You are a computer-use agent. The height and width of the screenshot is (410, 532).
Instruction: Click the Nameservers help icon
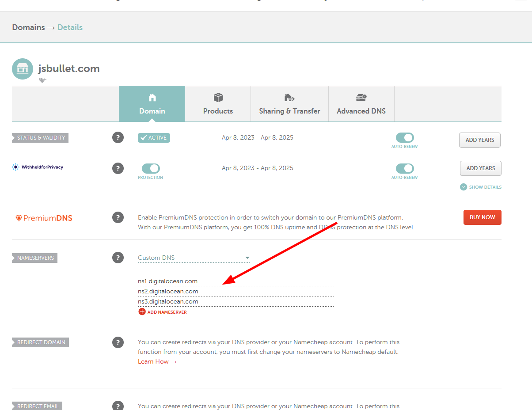(118, 258)
